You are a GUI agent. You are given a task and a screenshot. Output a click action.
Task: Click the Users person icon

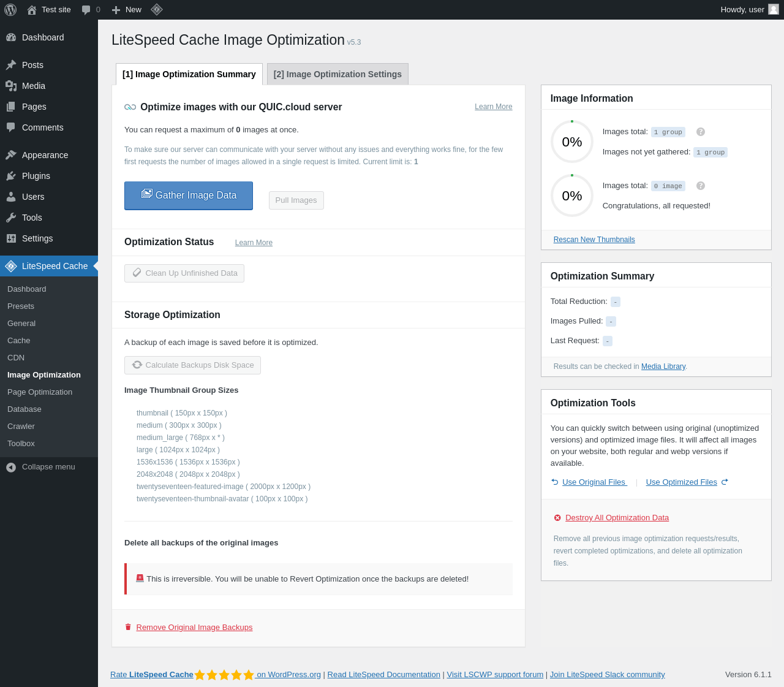pos(11,197)
